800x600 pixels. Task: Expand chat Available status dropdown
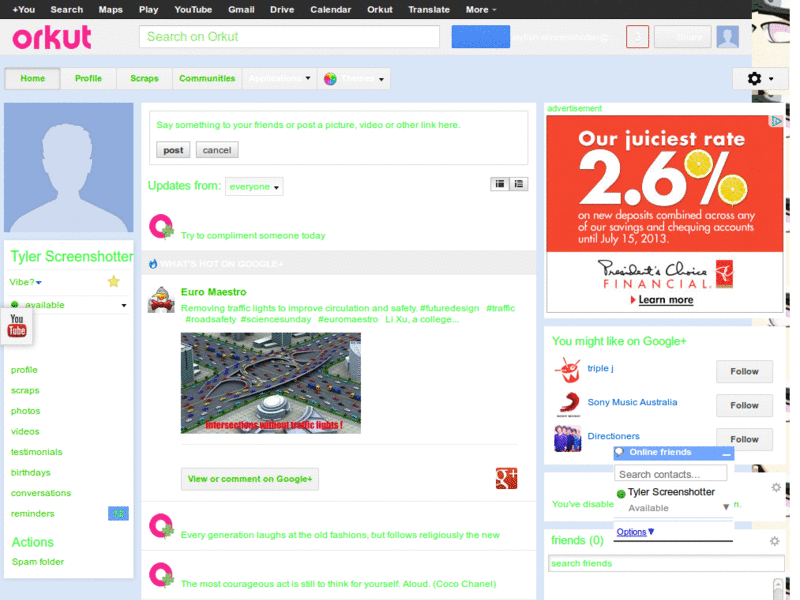coord(726,507)
